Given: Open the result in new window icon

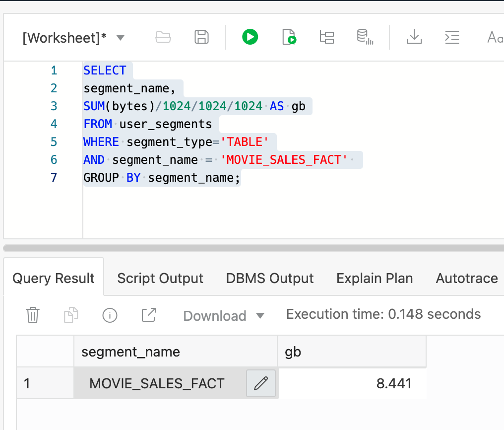Looking at the screenshot, I should click(148, 315).
